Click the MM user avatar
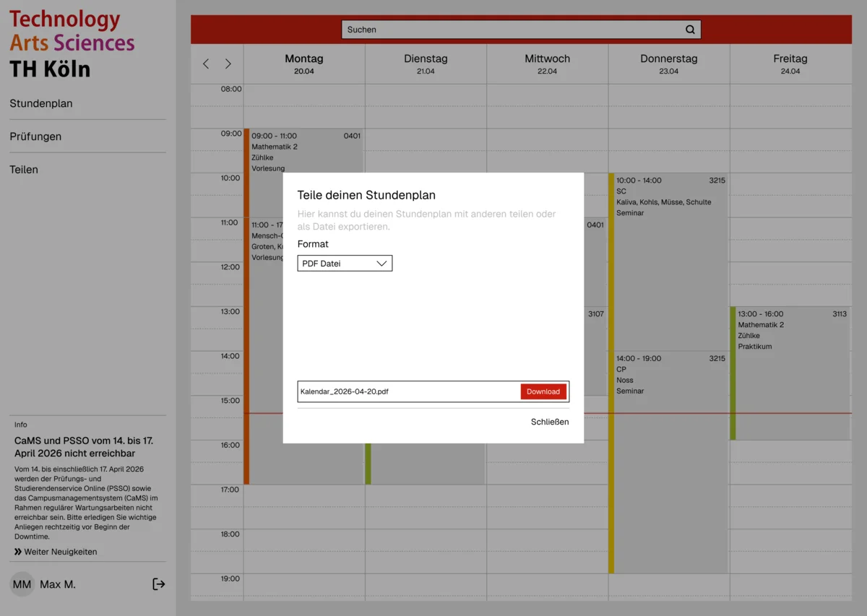867x616 pixels. [22, 584]
